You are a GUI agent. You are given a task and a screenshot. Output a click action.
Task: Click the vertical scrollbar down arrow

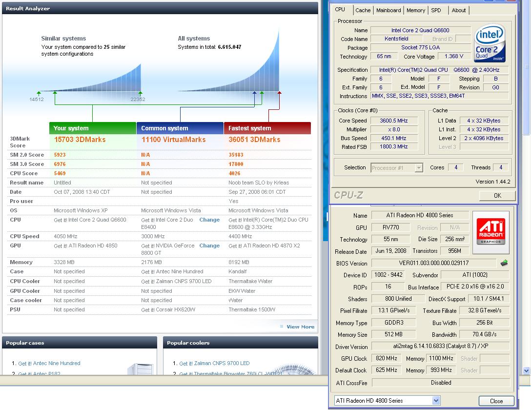click(527, 370)
